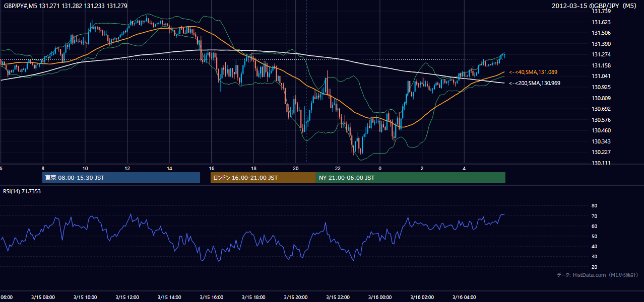Click RSI scale value 80

(x=594, y=206)
